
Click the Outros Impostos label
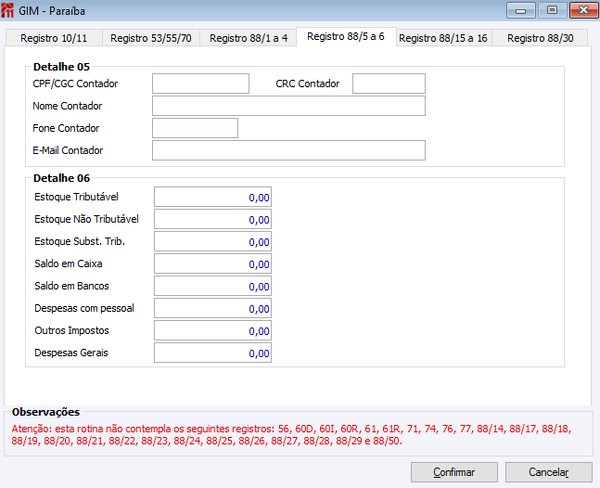[72, 330]
